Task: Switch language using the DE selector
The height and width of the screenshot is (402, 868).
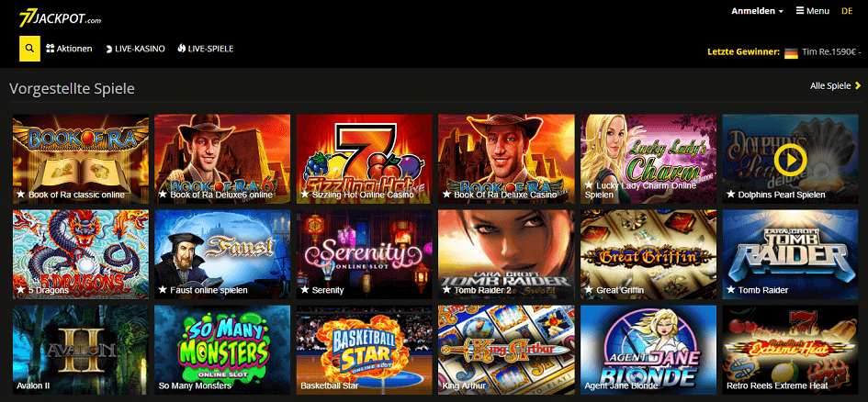Action: coord(847,10)
